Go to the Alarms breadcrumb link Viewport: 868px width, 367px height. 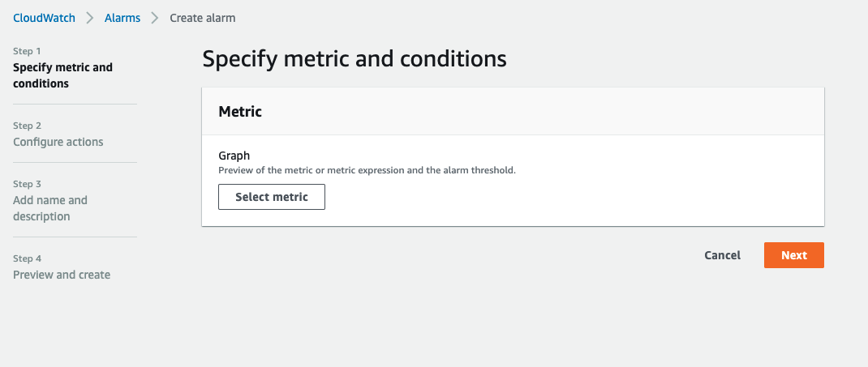click(x=122, y=18)
